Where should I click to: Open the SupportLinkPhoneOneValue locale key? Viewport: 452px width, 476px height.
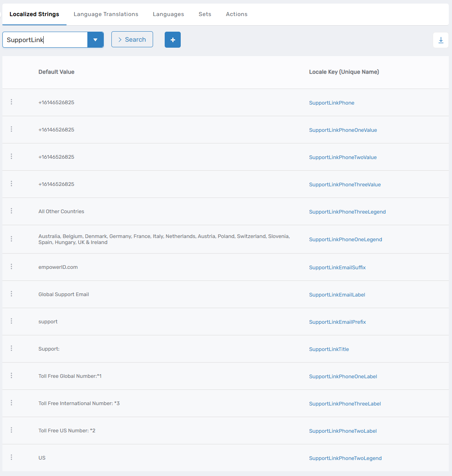[x=343, y=130]
